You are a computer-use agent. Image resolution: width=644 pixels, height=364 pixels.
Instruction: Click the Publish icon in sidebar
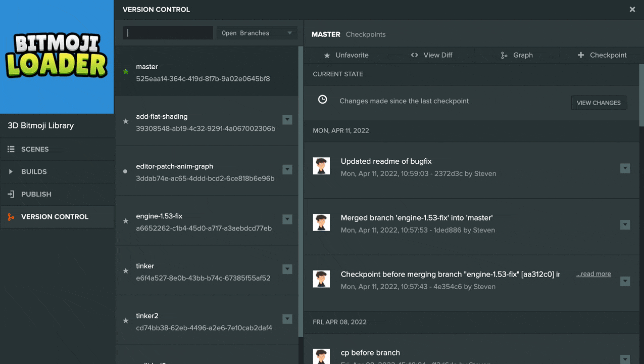pos(11,194)
